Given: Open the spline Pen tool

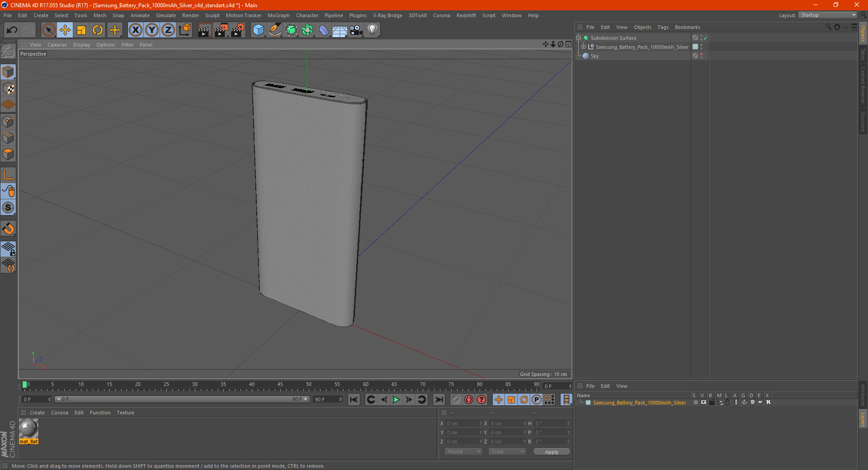Looking at the screenshot, I should pos(274,30).
